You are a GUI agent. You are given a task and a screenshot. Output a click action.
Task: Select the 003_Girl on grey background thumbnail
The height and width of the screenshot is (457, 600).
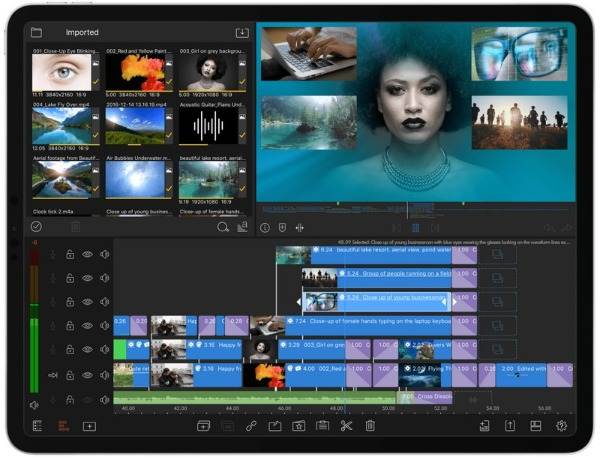(209, 72)
